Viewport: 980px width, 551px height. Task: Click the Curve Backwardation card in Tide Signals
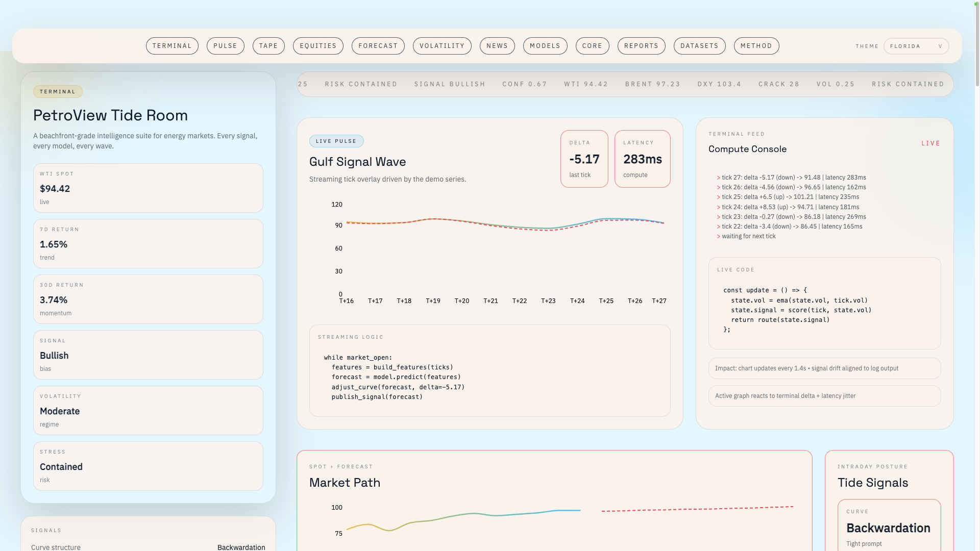(x=889, y=525)
